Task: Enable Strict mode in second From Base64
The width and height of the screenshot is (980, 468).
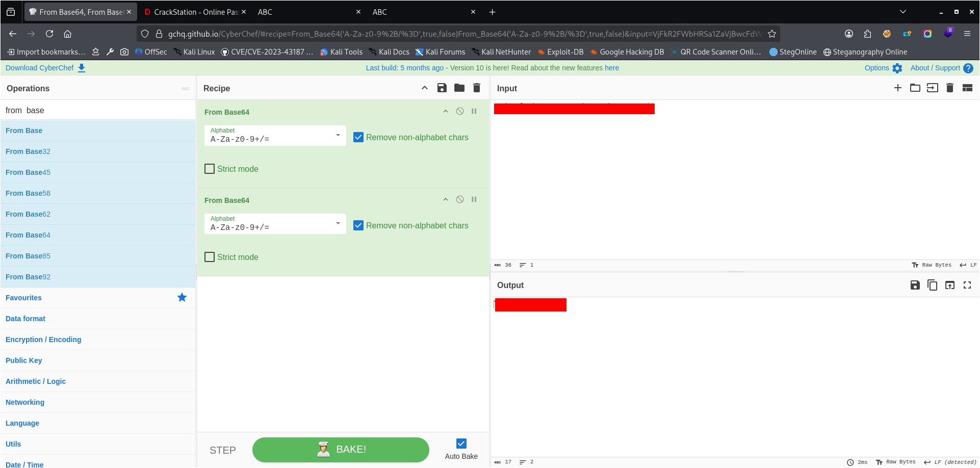Action: (210, 257)
